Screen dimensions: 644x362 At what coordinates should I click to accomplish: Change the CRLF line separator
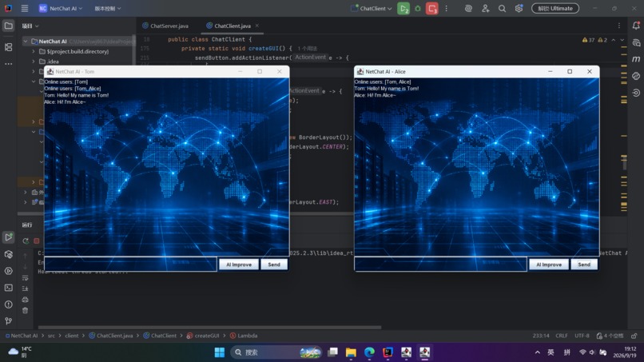[x=562, y=336]
